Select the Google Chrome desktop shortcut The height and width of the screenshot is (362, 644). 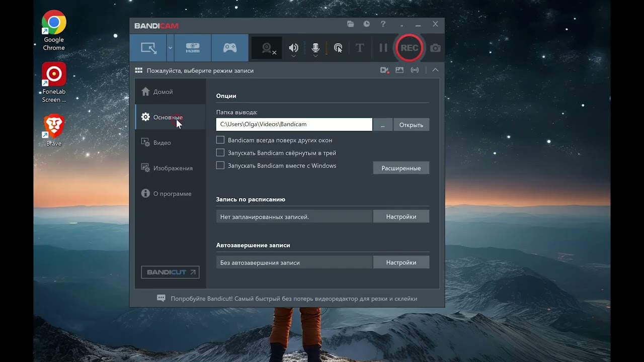(54, 31)
